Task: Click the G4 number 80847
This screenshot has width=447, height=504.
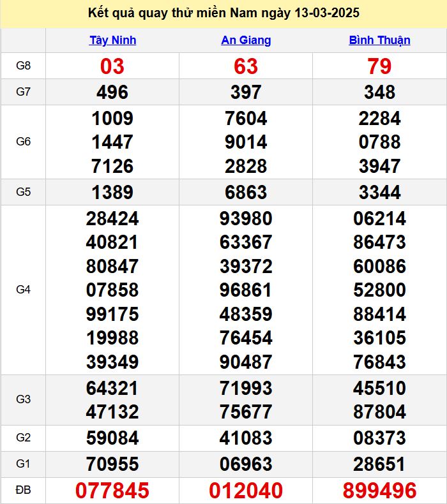Action: point(112,266)
